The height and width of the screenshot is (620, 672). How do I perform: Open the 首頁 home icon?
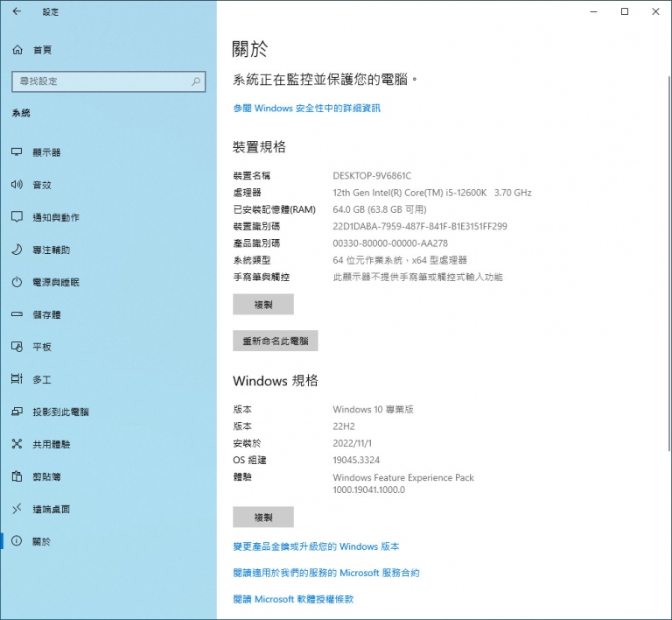click(x=17, y=50)
